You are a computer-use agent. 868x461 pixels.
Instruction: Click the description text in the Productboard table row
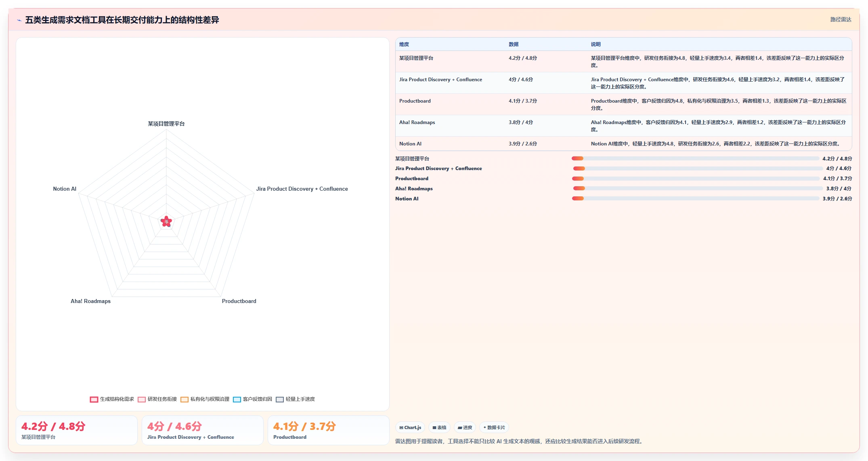719,105
